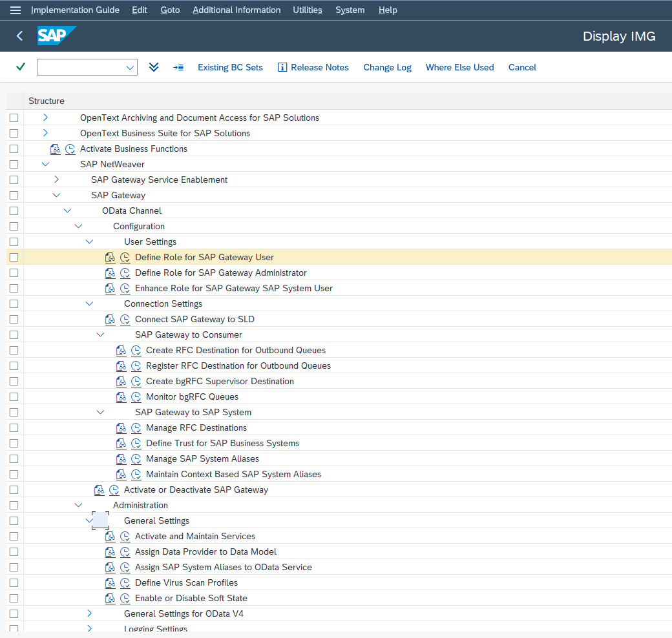Collapse SAP Gateway to Consumer node
Image resolution: width=672 pixels, height=638 pixels.
(x=100, y=334)
